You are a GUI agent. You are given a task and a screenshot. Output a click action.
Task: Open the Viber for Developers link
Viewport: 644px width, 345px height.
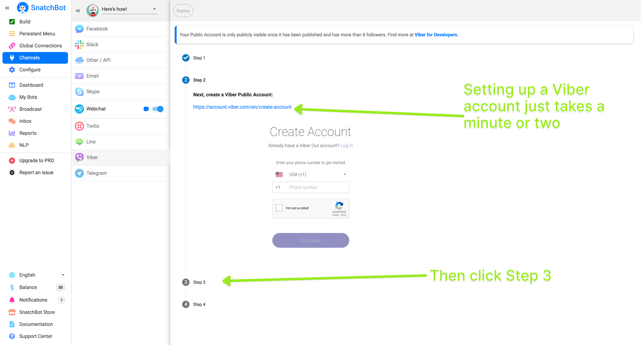(436, 35)
